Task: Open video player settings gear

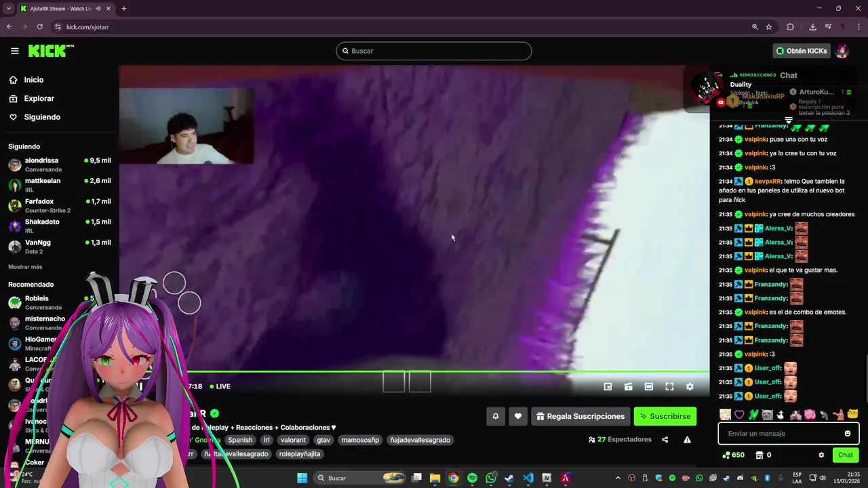Action: click(690, 386)
